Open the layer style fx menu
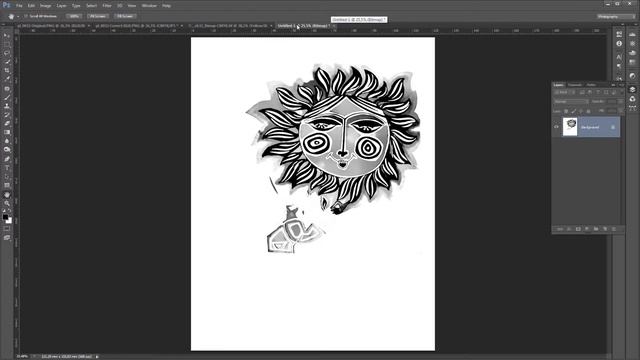Image resolution: width=640 pixels, height=360 pixels. (x=569, y=229)
